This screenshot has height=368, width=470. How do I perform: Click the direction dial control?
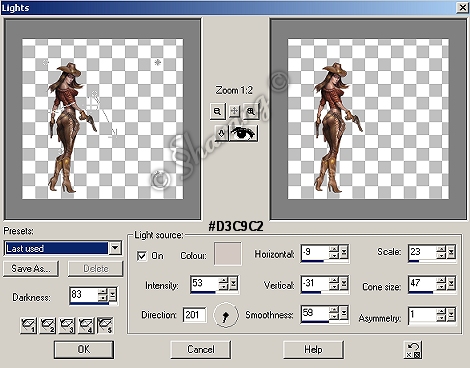pos(226,315)
